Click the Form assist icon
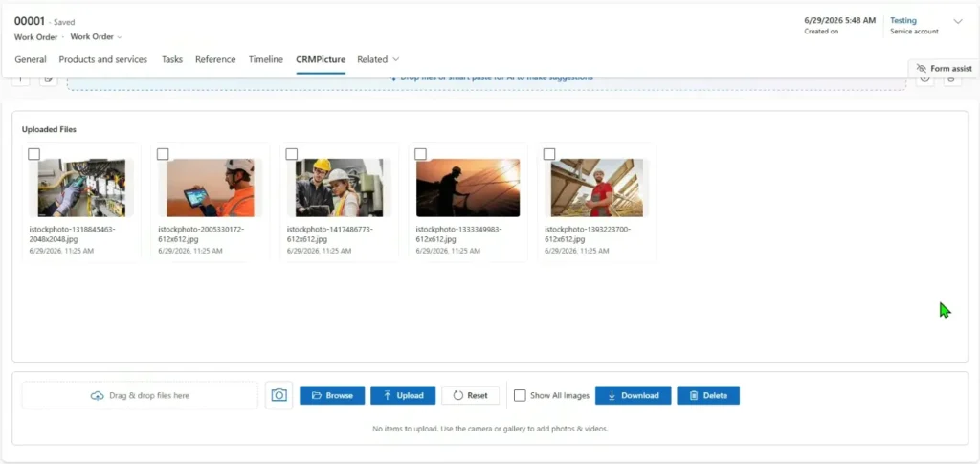The image size is (980, 464). tap(921, 68)
